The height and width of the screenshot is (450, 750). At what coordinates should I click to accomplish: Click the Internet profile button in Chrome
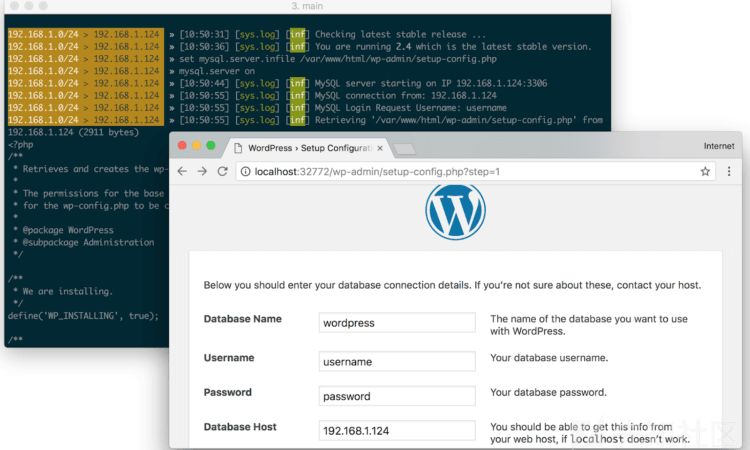718,146
